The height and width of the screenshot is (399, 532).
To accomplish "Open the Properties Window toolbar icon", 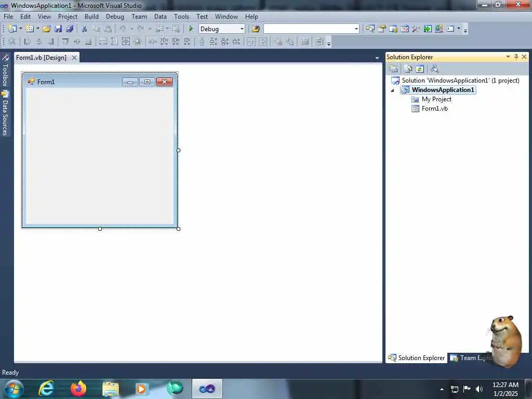I will (x=382, y=29).
